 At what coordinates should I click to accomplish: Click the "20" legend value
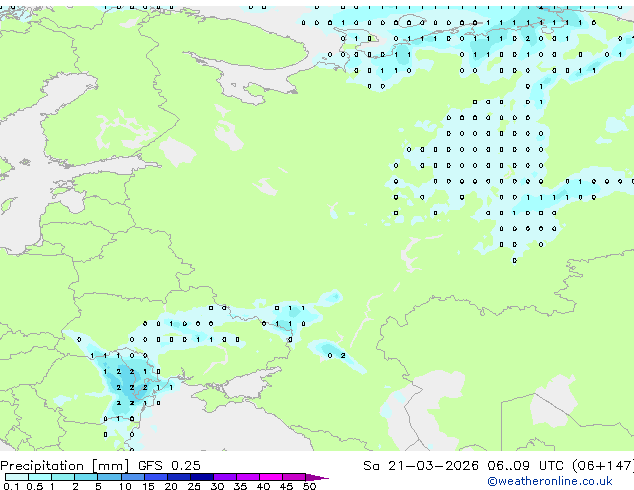171,486
